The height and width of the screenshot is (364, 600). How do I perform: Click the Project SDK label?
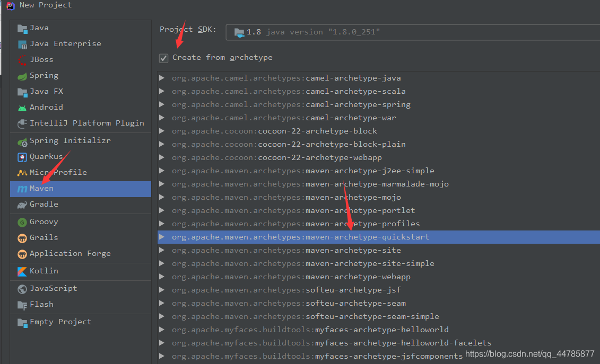coord(188,30)
